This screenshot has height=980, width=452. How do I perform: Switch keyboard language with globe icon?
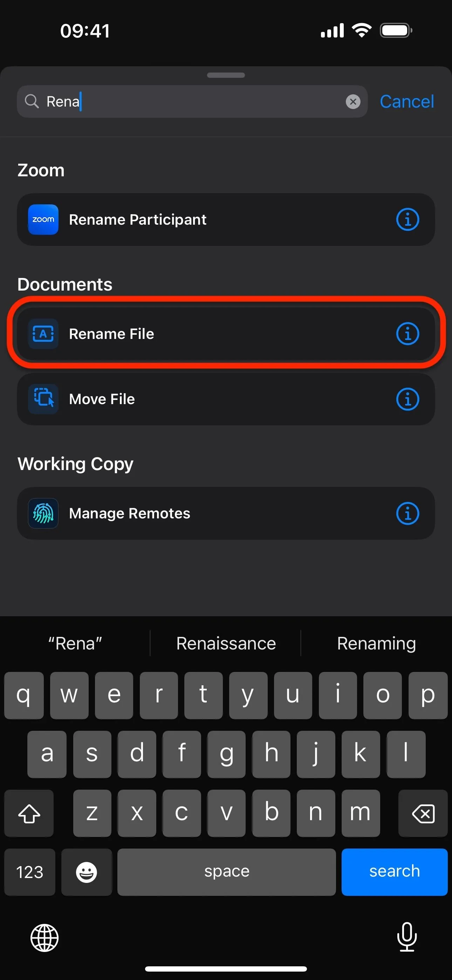pos(44,938)
